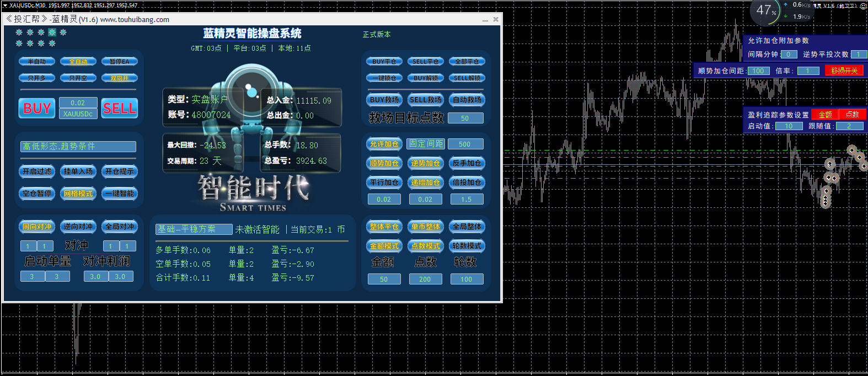Toggle 允许加仓 allow adding positions

(x=384, y=144)
